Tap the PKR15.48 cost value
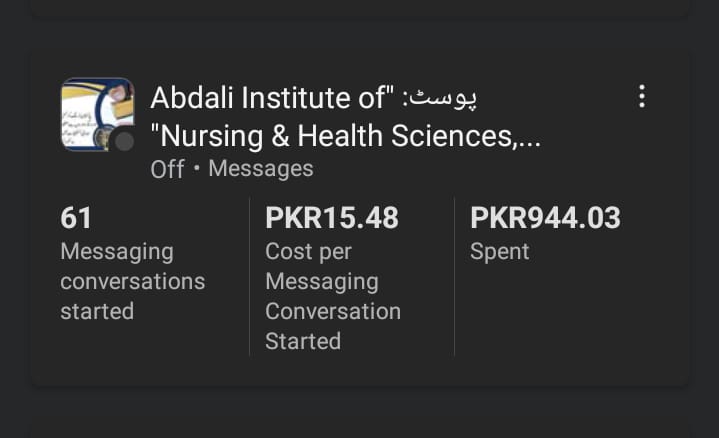Image resolution: width=719 pixels, height=438 pixels. tap(332, 217)
